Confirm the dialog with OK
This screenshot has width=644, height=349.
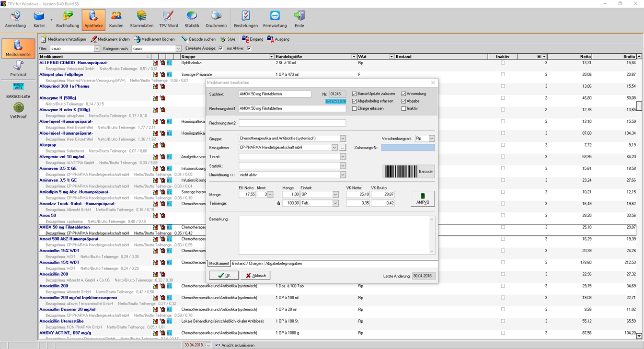coord(224,276)
